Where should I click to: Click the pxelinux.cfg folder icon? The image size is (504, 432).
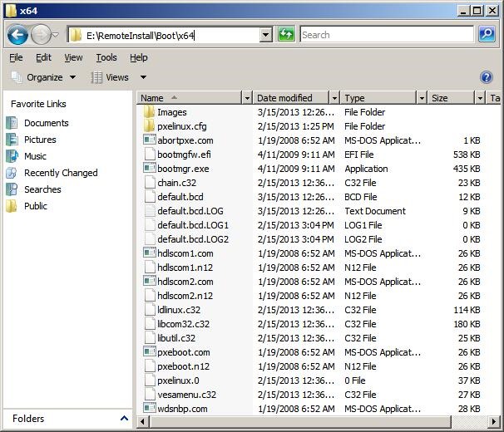(x=149, y=126)
